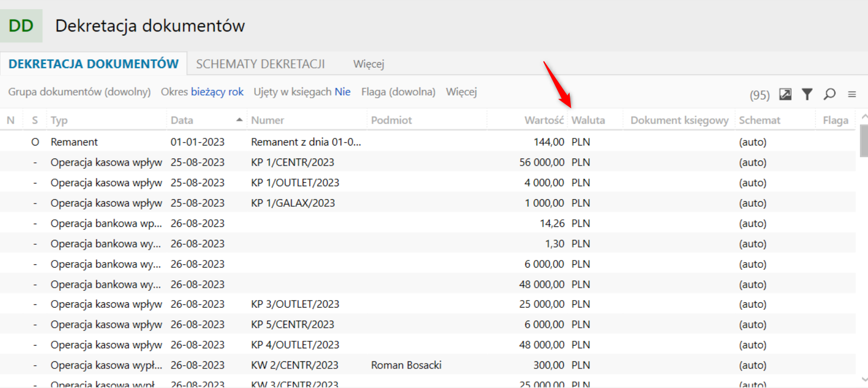Select the Remanent row
Screen dimensions: 868x388
point(428,142)
